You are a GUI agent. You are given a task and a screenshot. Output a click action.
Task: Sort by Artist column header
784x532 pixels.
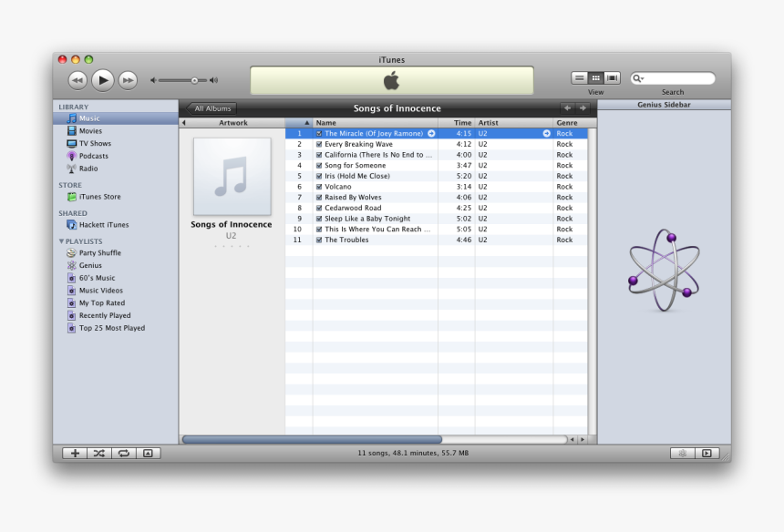click(514, 123)
